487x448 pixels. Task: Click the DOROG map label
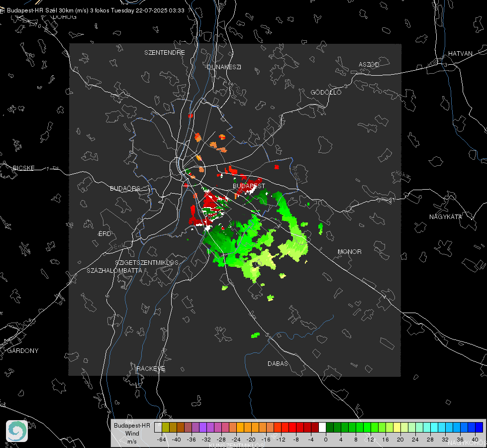(65, 17)
